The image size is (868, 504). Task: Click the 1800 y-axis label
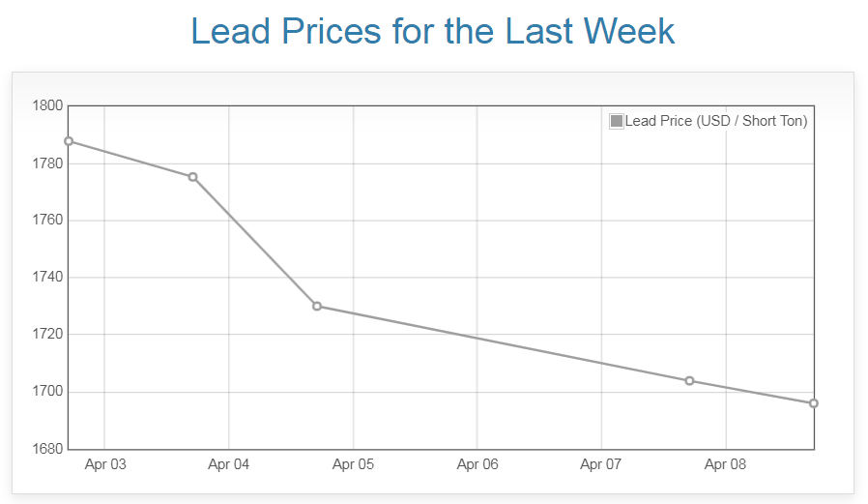(47, 106)
